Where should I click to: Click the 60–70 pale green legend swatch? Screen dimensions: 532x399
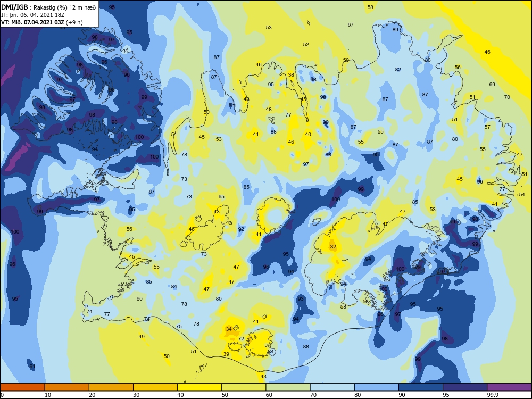288,387
